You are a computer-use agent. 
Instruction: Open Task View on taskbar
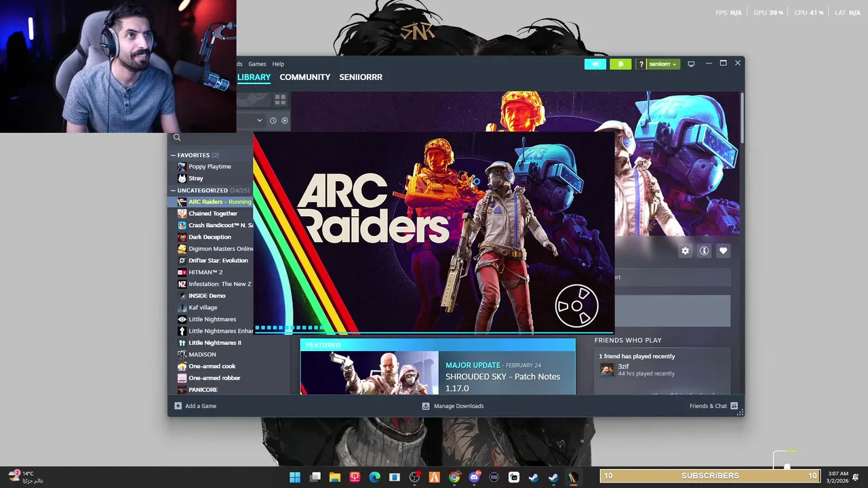315,477
